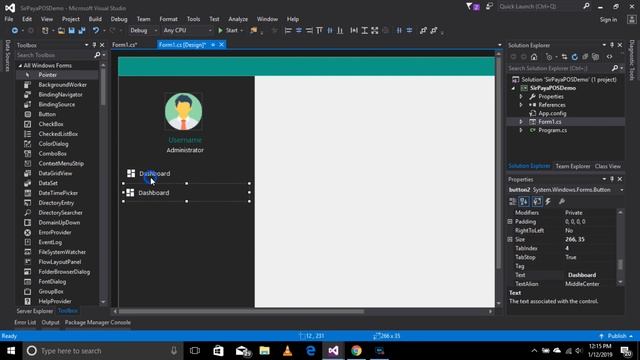This screenshot has width=640, height=360.
Task: Click Home icon in Solution Explorer toolbar
Action: click(534, 57)
